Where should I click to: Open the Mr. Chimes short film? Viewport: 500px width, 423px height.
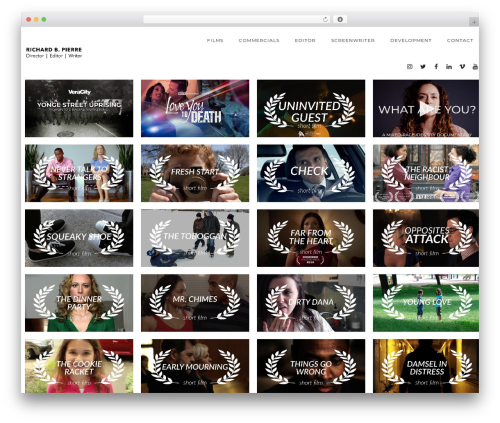pyautogui.click(x=195, y=303)
